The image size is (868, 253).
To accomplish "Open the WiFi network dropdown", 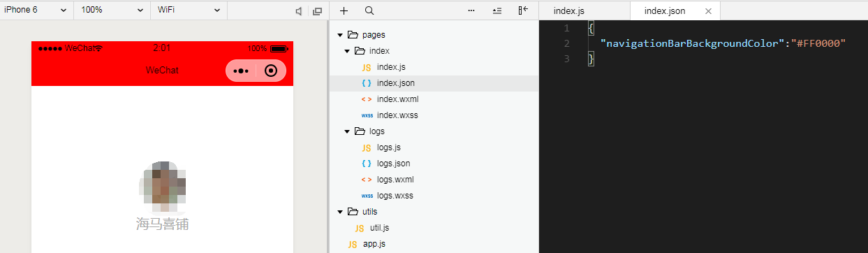I will (x=189, y=10).
